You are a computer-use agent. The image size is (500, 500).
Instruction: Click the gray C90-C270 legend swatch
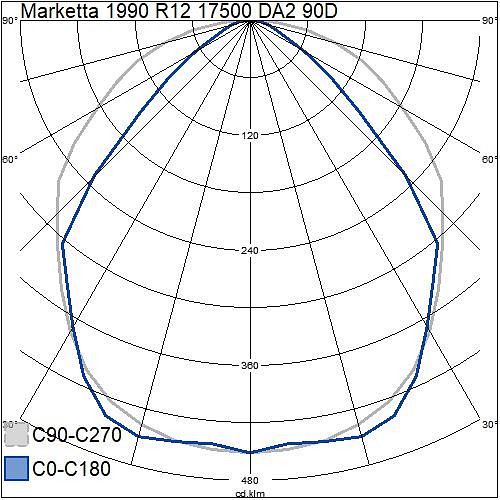point(16,435)
